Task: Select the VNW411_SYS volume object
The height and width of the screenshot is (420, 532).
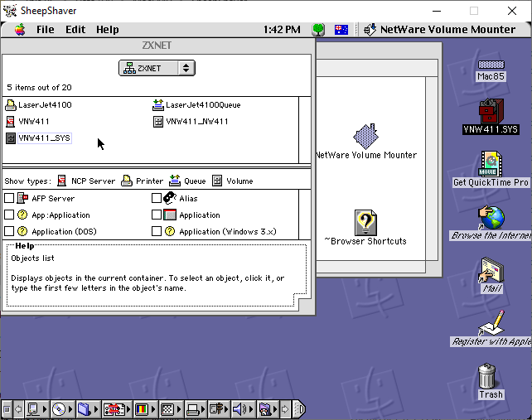Action: 39,138
